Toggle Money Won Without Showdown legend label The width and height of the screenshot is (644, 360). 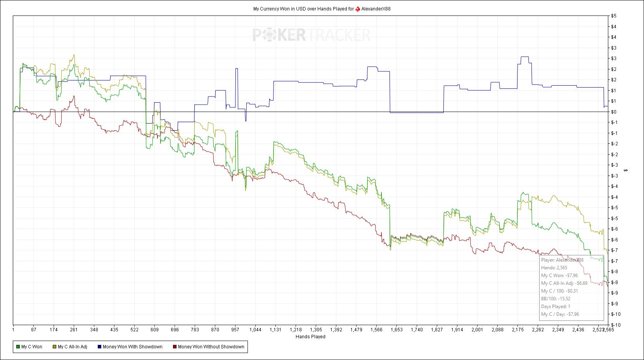coord(211,347)
